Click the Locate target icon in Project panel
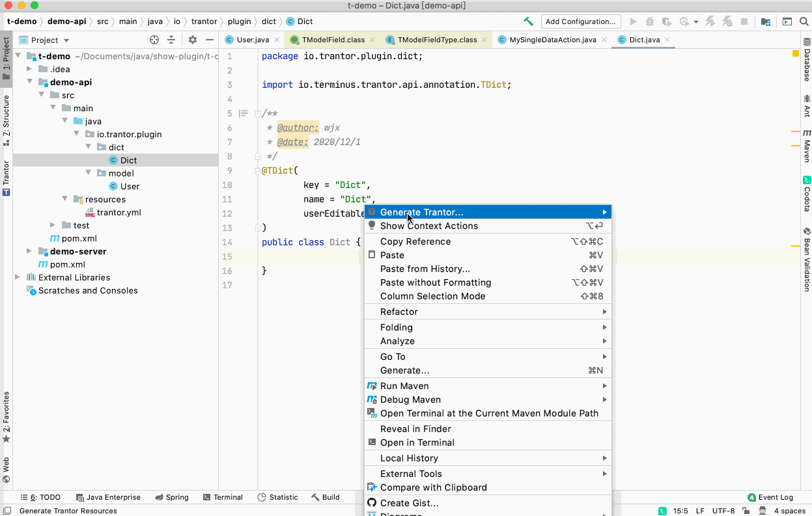This screenshot has height=516, width=812. 154,40
